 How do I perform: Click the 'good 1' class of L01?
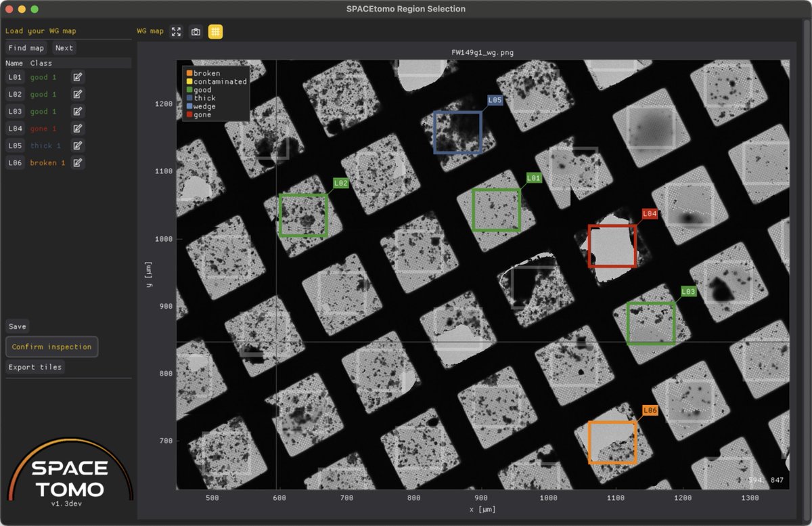tap(43, 77)
